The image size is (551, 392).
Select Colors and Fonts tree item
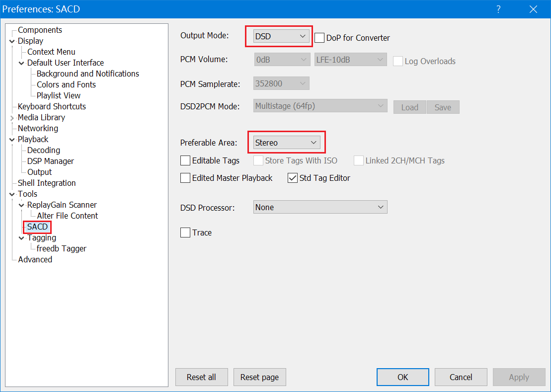(x=66, y=84)
